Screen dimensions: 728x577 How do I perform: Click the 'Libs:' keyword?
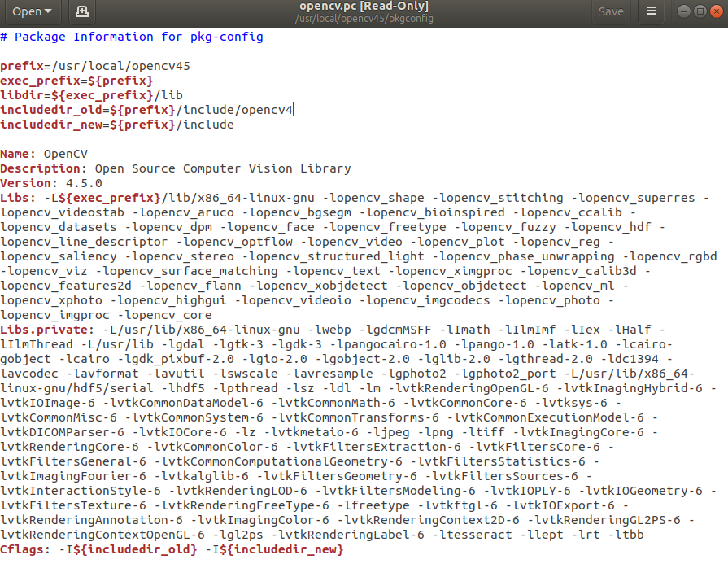tap(18, 198)
